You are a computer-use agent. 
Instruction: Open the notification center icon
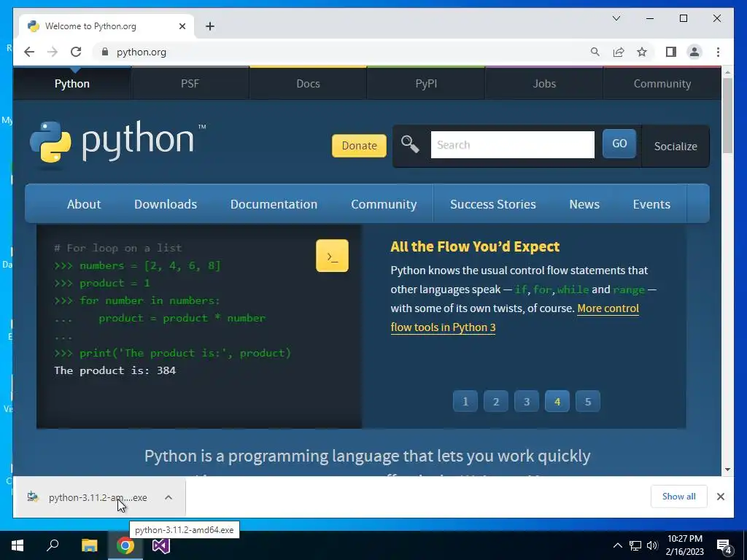tap(724, 546)
